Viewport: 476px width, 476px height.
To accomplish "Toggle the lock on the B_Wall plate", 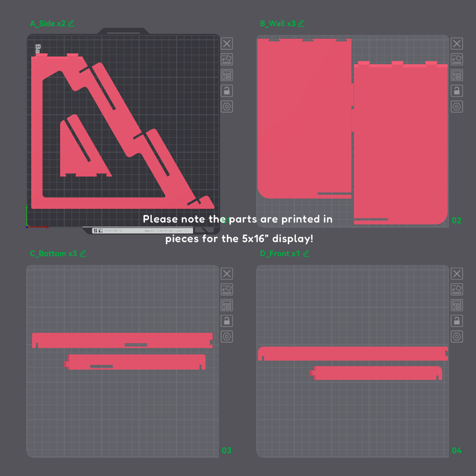I will click(x=456, y=91).
